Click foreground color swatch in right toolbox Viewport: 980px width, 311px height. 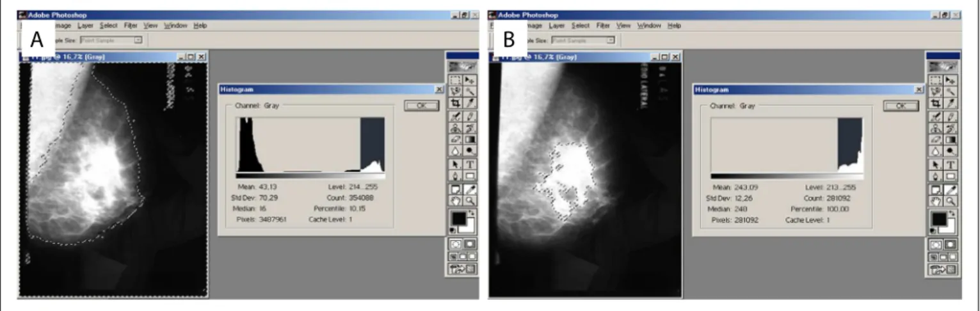pos(940,219)
